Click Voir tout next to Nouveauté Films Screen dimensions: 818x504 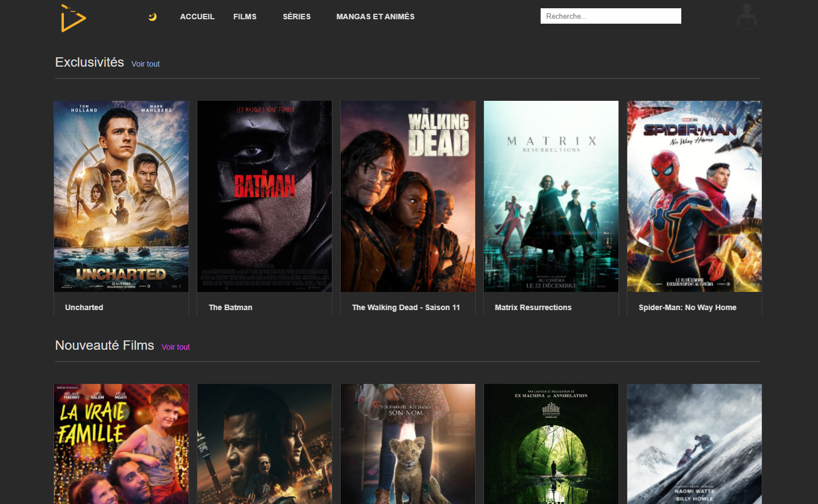[176, 347]
